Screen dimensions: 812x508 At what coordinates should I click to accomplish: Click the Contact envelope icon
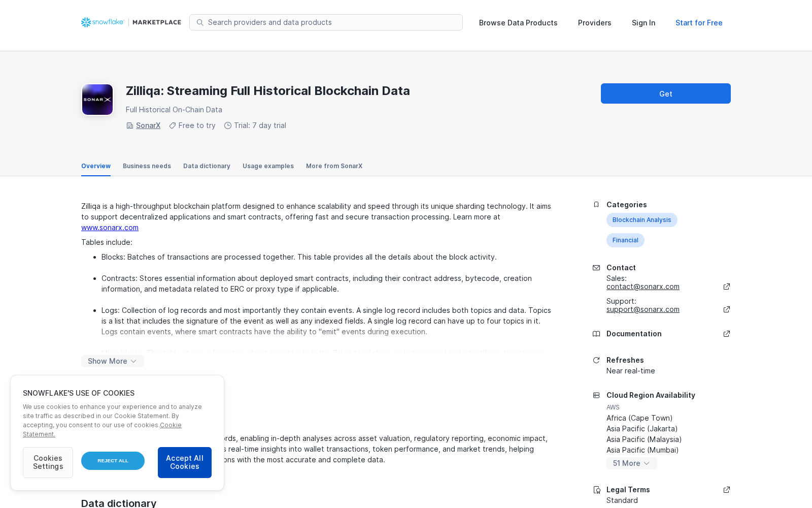tap(596, 268)
